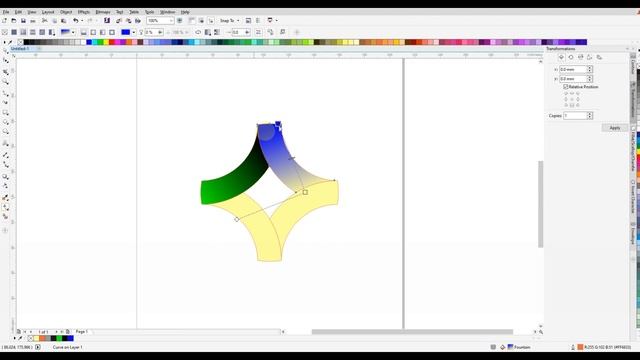The image size is (640, 360).
Task: Click the Copies input field
Action: [575, 116]
